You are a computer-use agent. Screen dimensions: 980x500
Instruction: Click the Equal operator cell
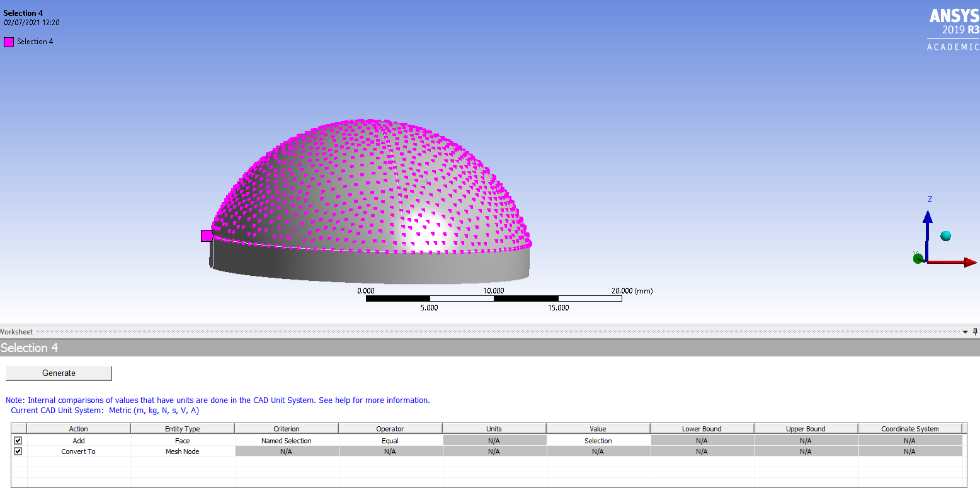[x=390, y=441]
